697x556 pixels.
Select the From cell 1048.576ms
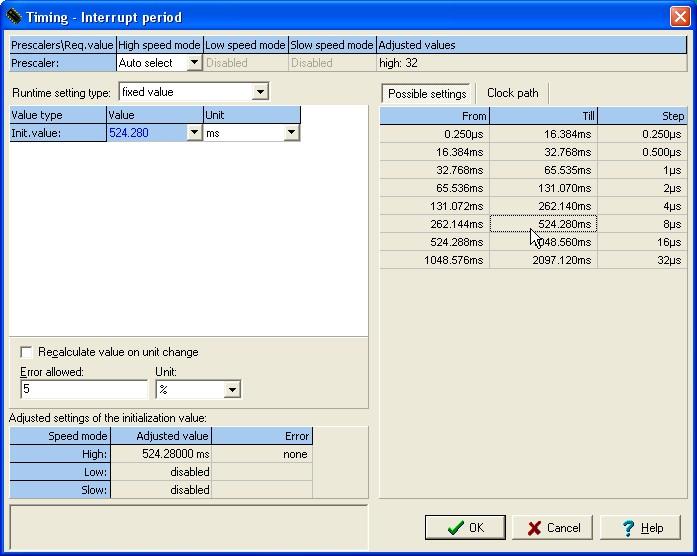click(x=434, y=260)
